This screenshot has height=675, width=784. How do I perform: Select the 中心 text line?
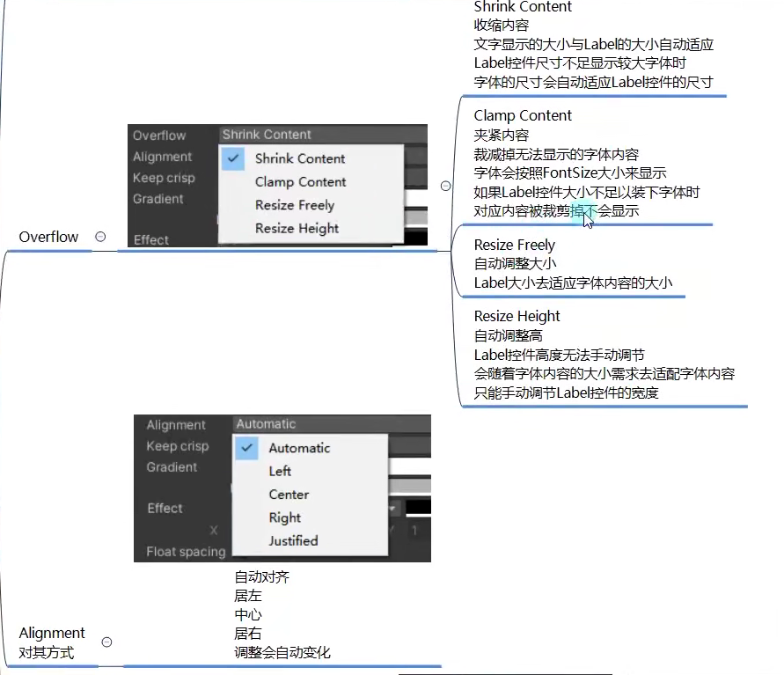[x=248, y=615]
